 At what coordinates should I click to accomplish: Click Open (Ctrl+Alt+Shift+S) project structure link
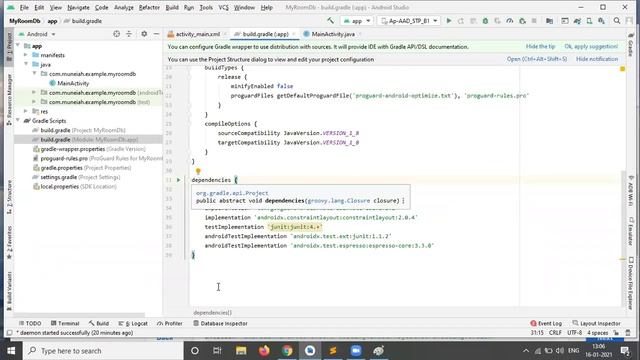pos(537,59)
